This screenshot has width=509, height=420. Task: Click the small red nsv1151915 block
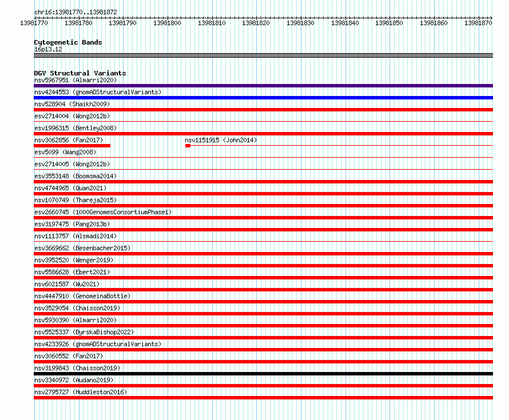pyautogui.click(x=188, y=146)
